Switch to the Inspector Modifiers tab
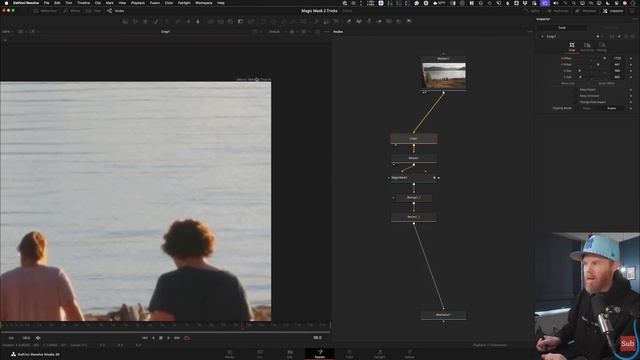 [611, 28]
